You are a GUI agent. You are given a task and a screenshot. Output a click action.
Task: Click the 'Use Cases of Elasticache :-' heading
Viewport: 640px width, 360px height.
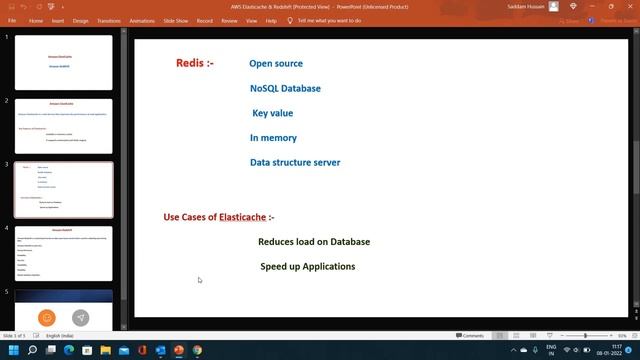pos(219,217)
